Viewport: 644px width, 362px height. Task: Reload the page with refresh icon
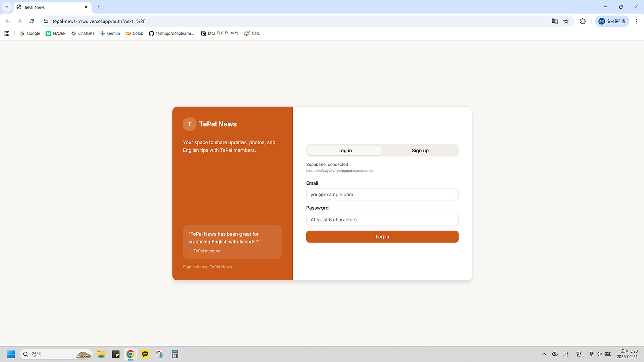tap(32, 21)
